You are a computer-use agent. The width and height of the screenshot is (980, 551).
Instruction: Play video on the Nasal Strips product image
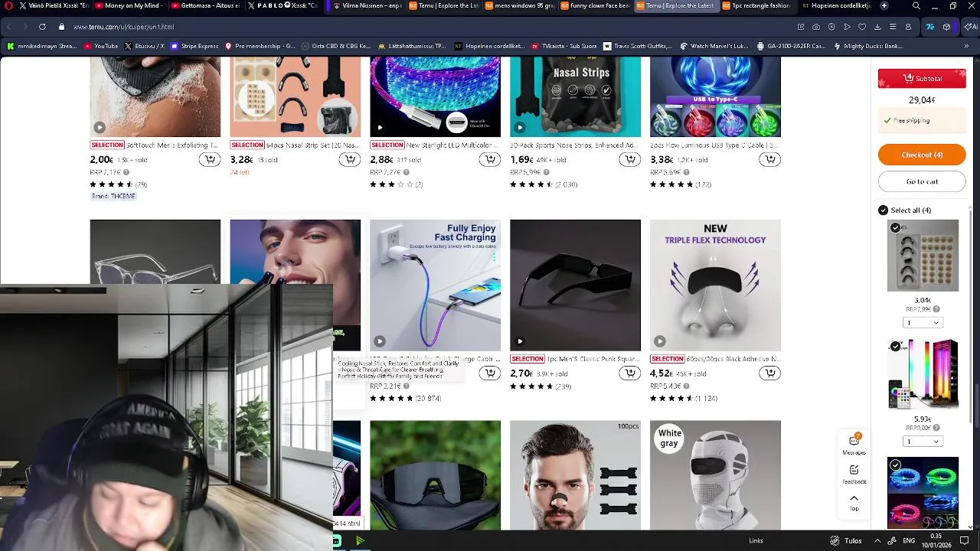(520, 127)
